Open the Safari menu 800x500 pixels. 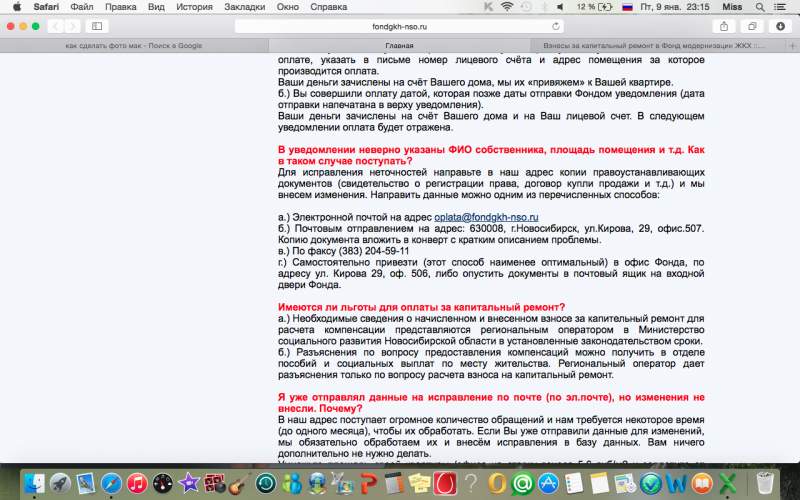(x=46, y=7)
